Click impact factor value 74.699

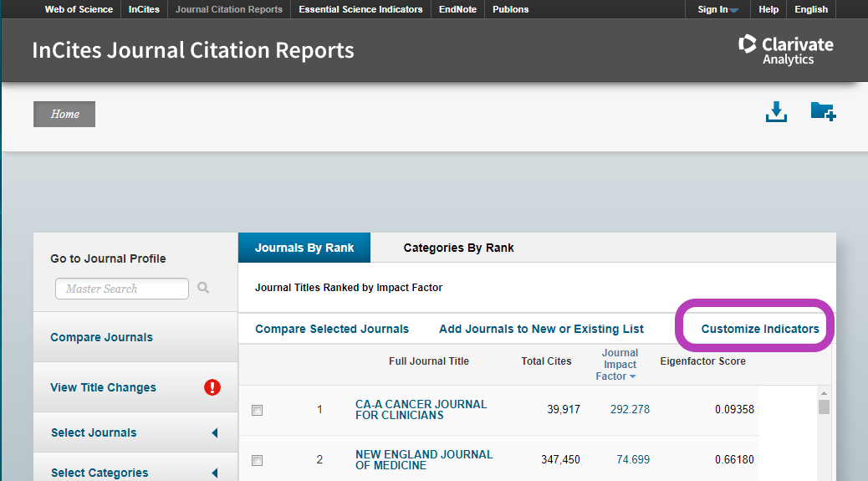point(633,459)
